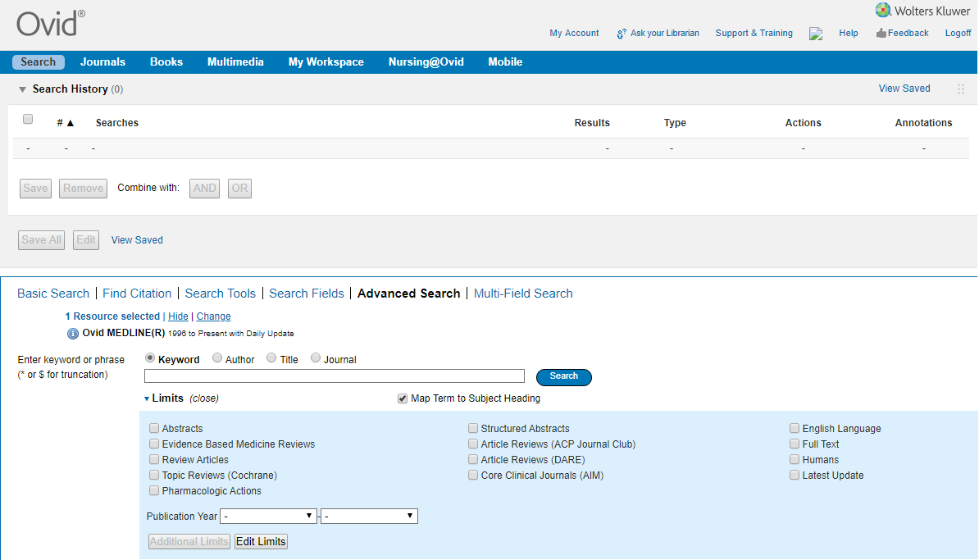The width and height of the screenshot is (979, 560).
Task: Check the Full Text limit
Action: coord(794,444)
